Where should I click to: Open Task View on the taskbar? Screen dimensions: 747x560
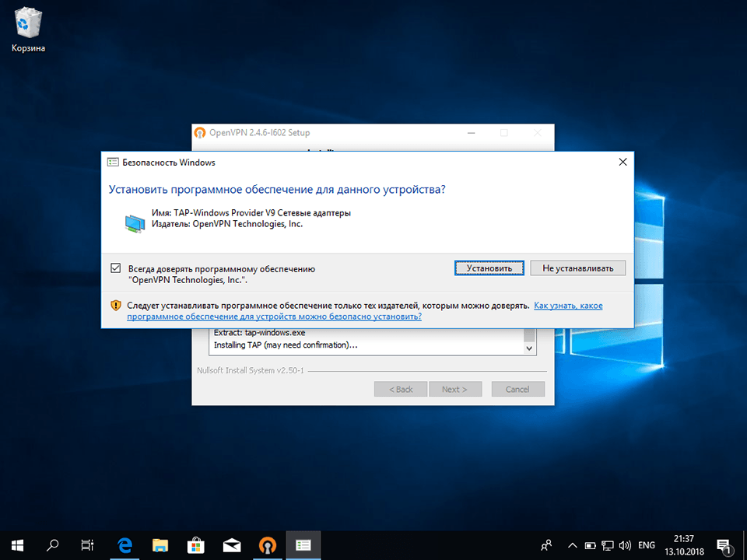coord(87,545)
